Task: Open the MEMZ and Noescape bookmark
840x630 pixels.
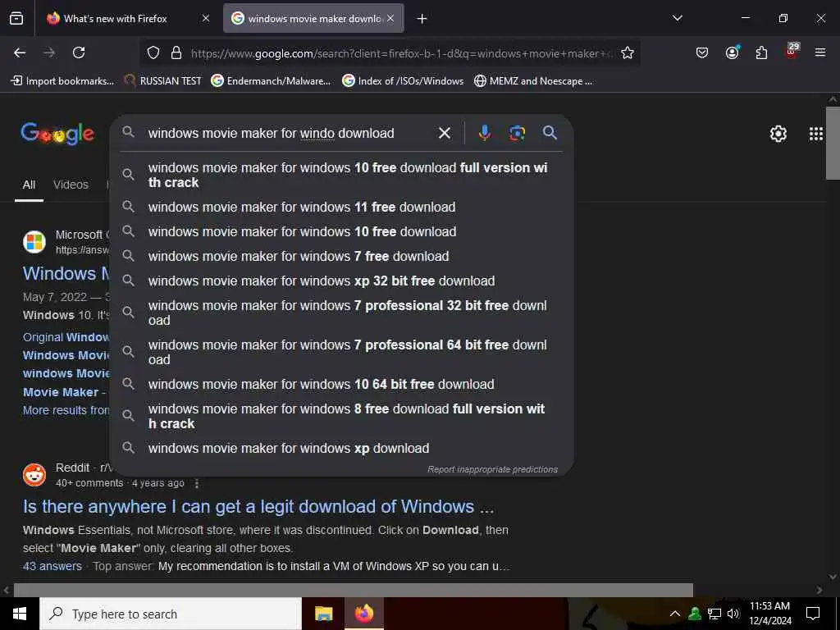Action: [x=533, y=81]
